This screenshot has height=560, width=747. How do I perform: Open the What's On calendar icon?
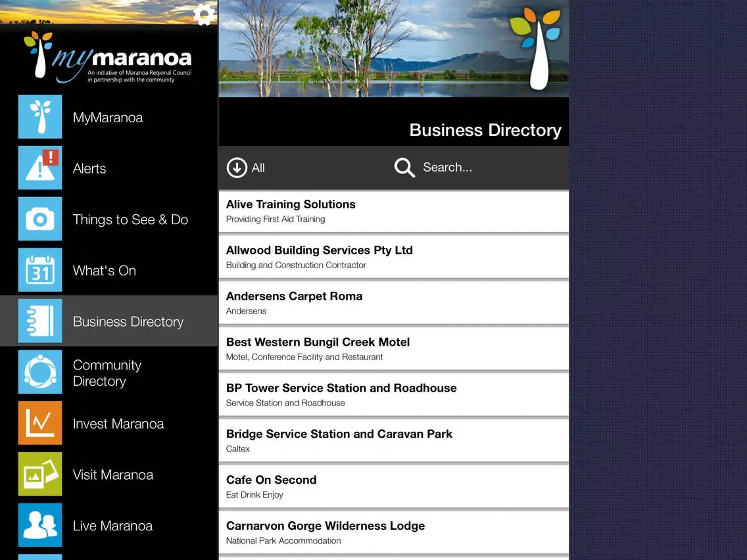point(40,269)
